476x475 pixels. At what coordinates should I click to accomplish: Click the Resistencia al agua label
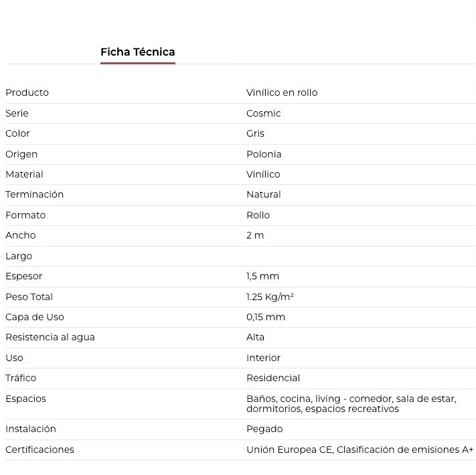click(50, 337)
